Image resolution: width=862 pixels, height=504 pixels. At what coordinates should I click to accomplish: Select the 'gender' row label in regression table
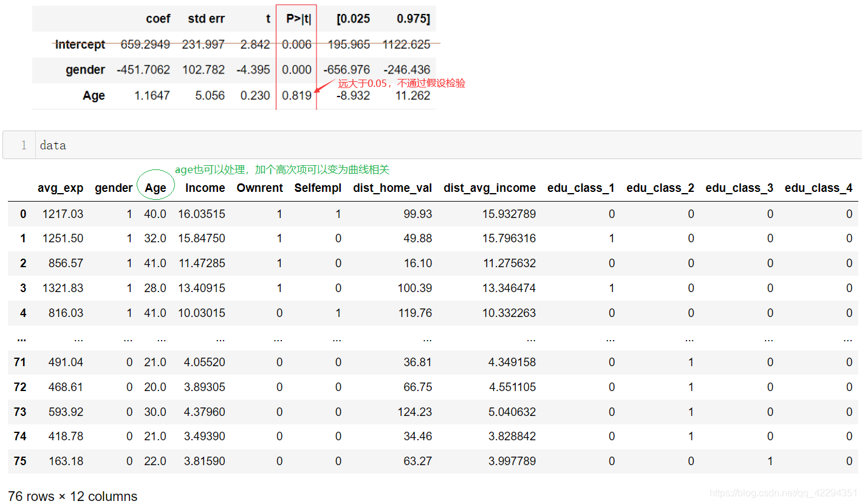pyautogui.click(x=85, y=70)
